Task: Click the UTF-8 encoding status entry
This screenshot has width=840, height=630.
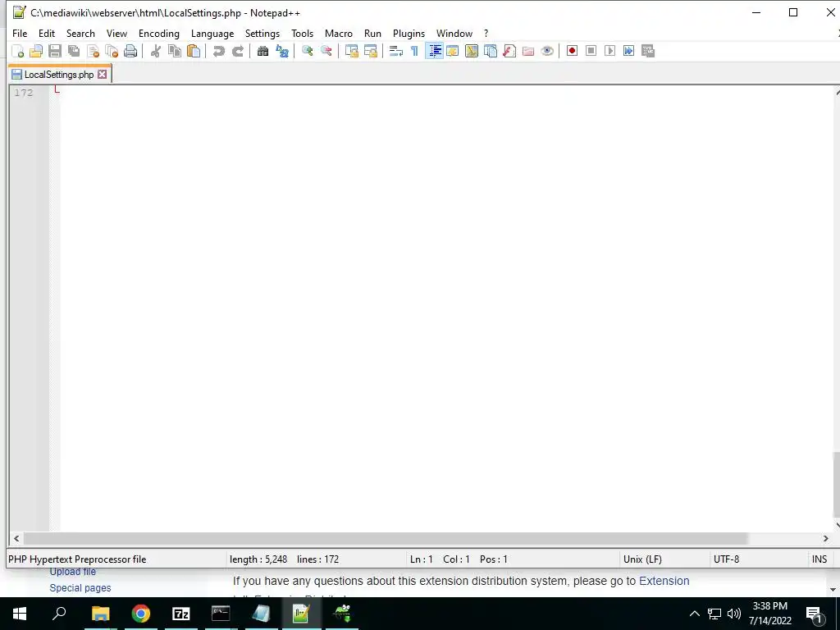Action: [726, 559]
